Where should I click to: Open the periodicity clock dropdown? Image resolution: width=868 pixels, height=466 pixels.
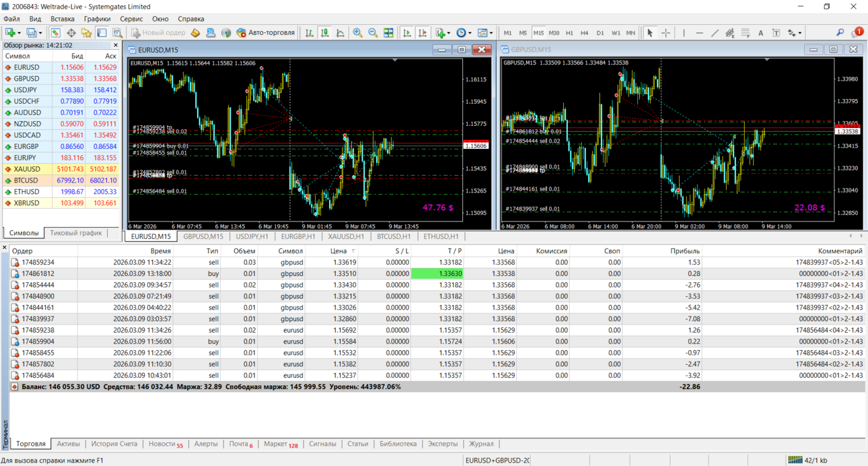pyautogui.click(x=463, y=32)
